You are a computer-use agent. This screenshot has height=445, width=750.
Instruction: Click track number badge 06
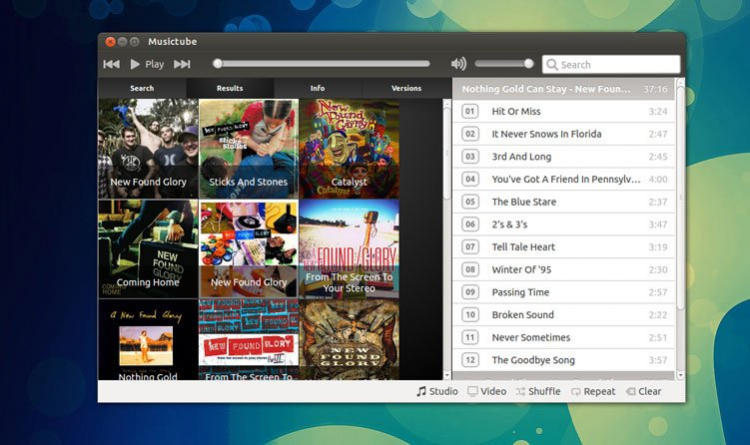(x=470, y=224)
